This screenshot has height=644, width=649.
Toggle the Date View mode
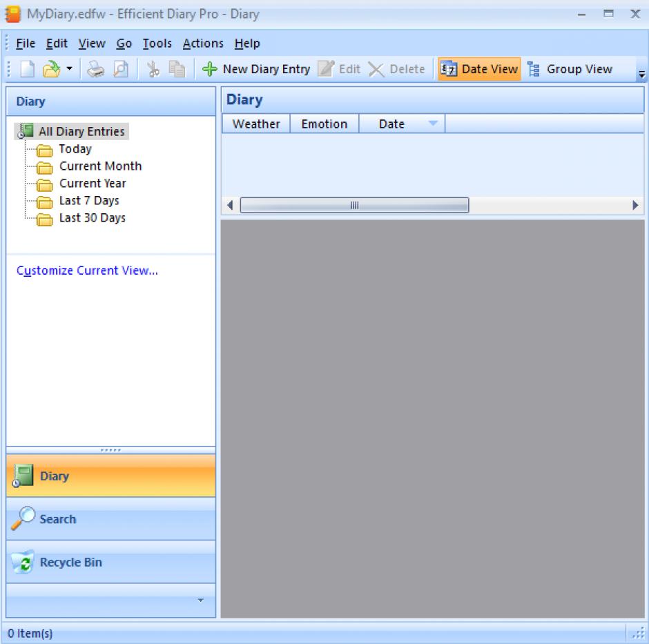pos(479,69)
